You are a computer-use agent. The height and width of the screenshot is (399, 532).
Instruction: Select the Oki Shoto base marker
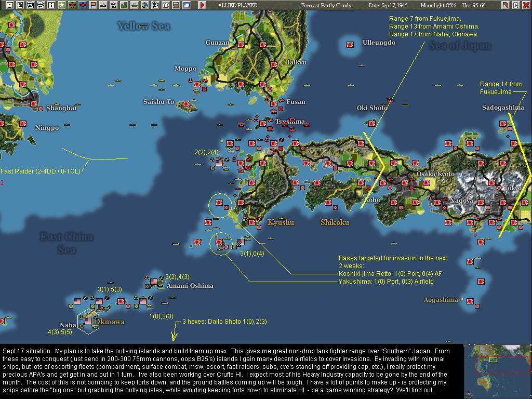point(372,124)
